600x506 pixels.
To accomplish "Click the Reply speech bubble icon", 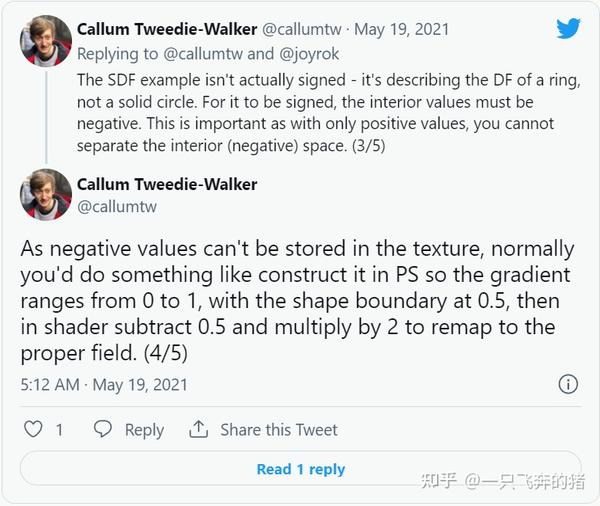I will pos(102,429).
